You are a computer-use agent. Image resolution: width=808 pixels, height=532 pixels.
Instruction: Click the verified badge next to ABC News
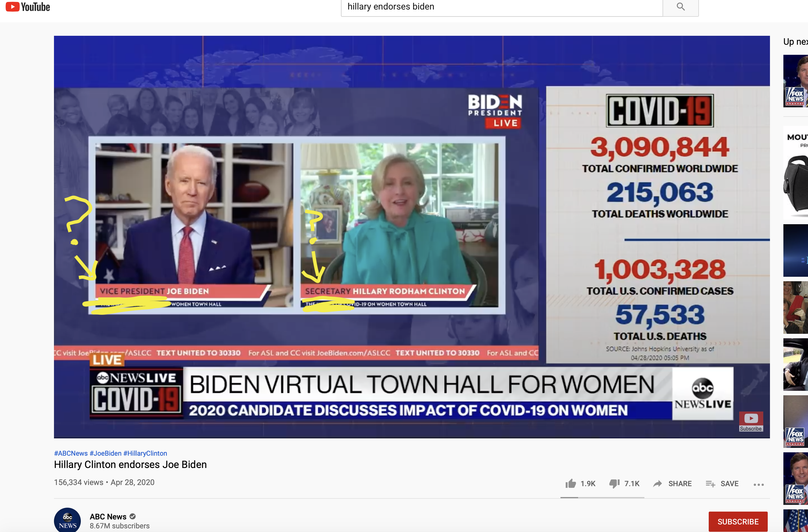pos(132,516)
